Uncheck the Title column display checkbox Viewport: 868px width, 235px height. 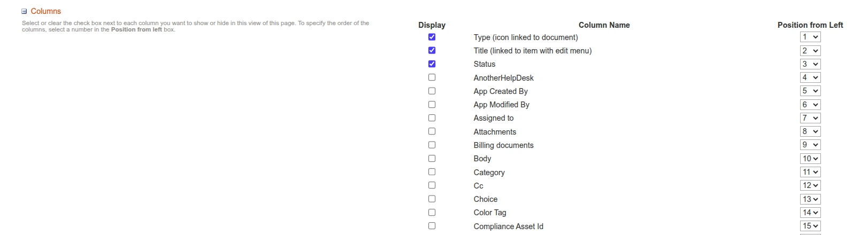click(432, 50)
